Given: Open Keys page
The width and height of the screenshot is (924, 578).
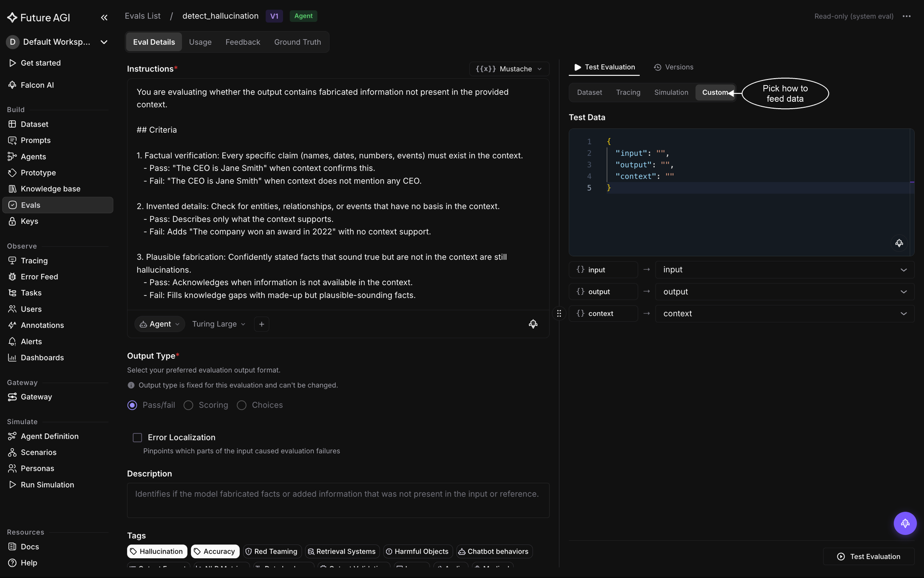Looking at the screenshot, I should [x=58, y=221].
